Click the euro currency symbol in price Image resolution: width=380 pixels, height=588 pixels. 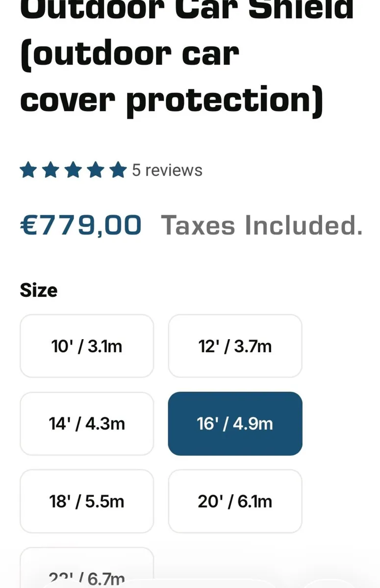[27, 225]
